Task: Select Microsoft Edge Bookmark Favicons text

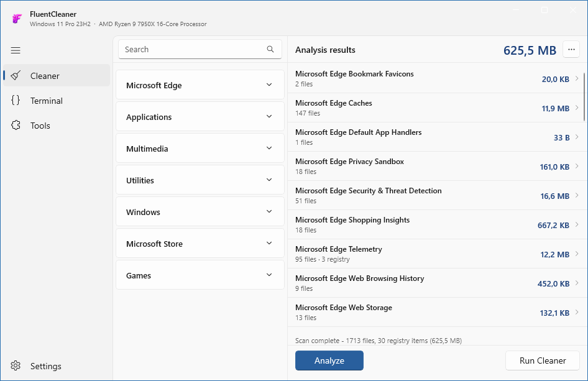Action: click(x=354, y=74)
